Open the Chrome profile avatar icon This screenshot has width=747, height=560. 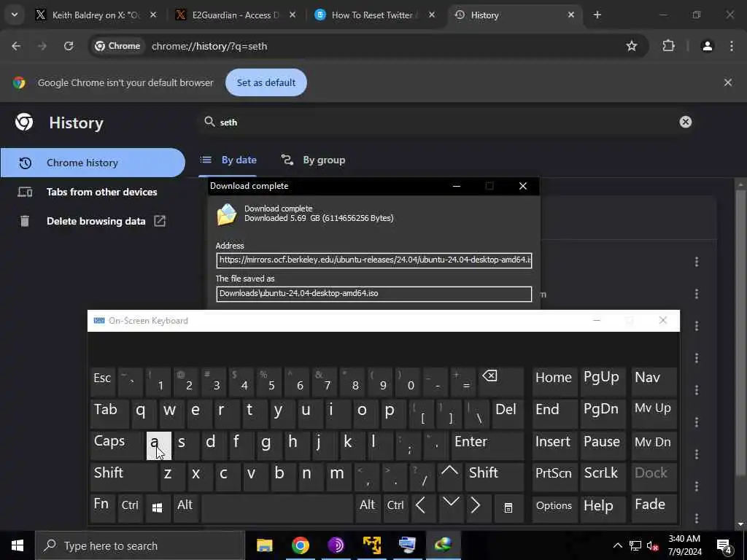708,46
